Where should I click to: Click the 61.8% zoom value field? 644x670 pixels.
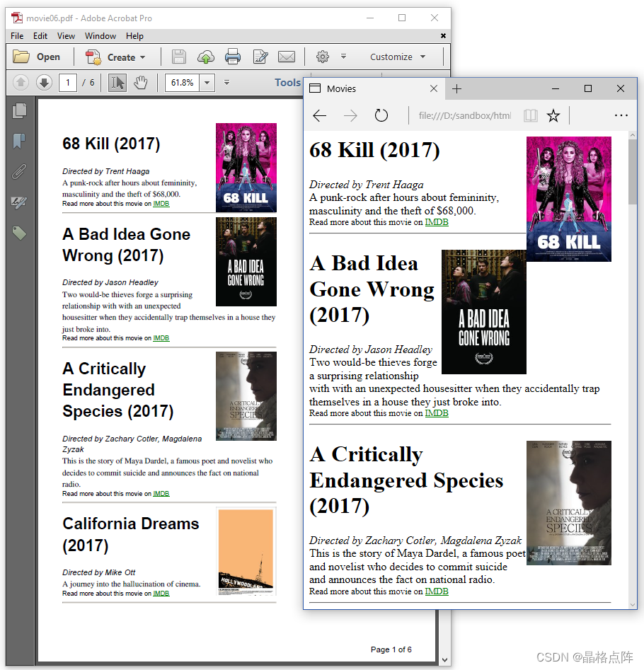[x=183, y=83]
